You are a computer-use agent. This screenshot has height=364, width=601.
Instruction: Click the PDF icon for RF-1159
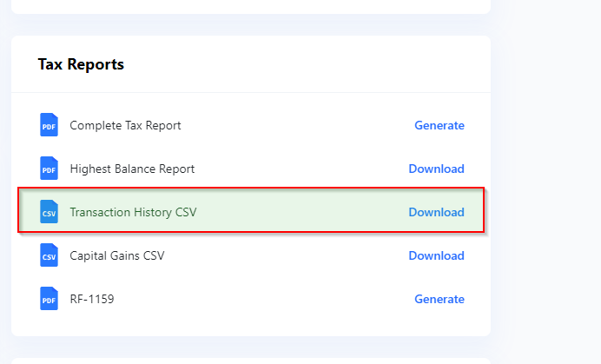(x=49, y=299)
